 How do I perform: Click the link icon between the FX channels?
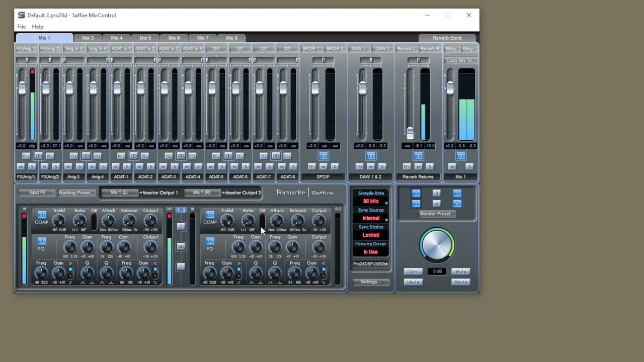(x=181, y=246)
